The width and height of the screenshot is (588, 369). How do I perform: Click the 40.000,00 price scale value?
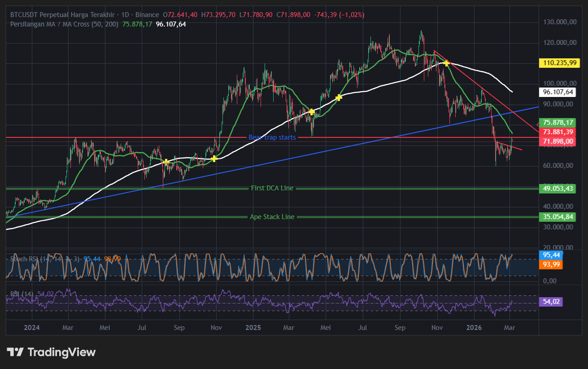point(558,206)
